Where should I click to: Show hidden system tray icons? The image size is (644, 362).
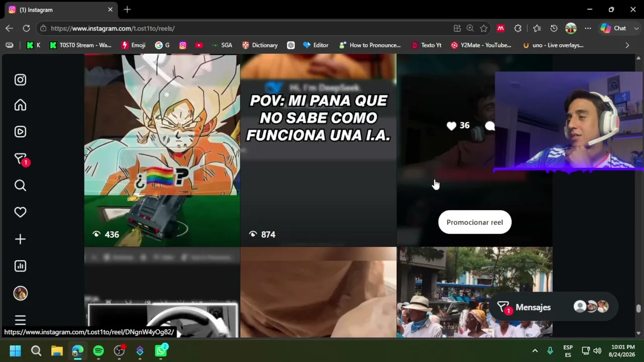(x=535, y=350)
